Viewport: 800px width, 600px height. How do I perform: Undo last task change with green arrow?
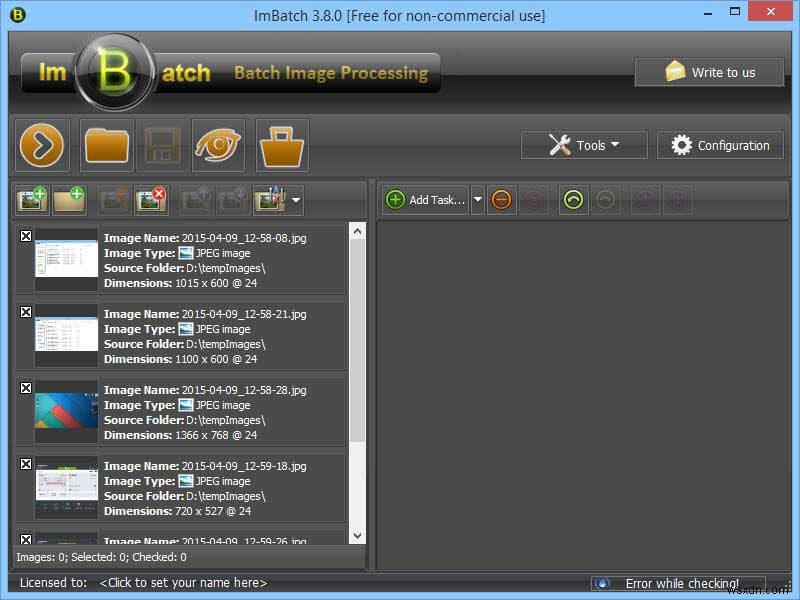pos(572,199)
